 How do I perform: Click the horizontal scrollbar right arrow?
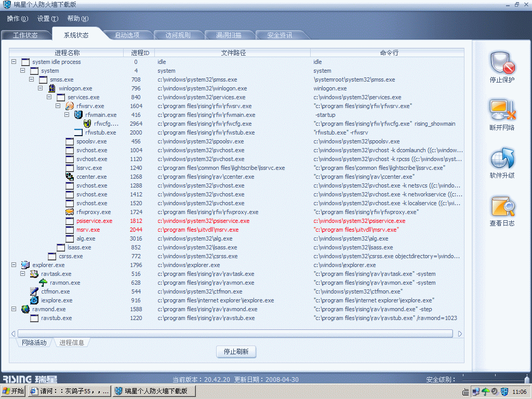pyautogui.click(x=460, y=334)
